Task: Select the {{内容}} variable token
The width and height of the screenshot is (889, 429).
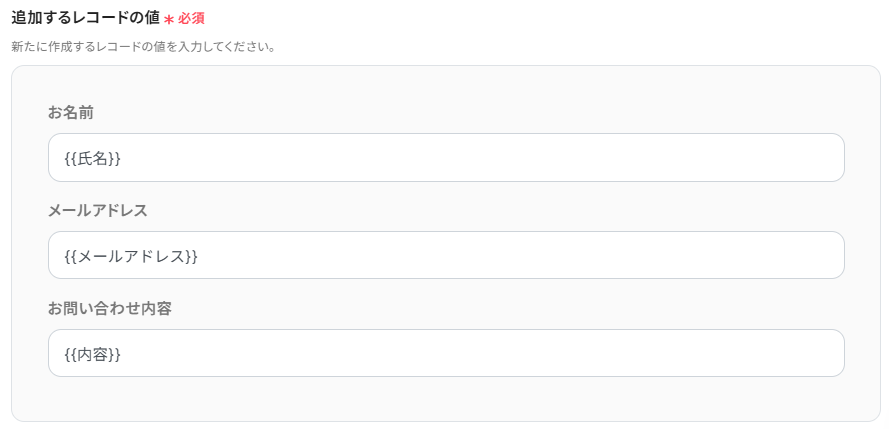Action: 92,354
